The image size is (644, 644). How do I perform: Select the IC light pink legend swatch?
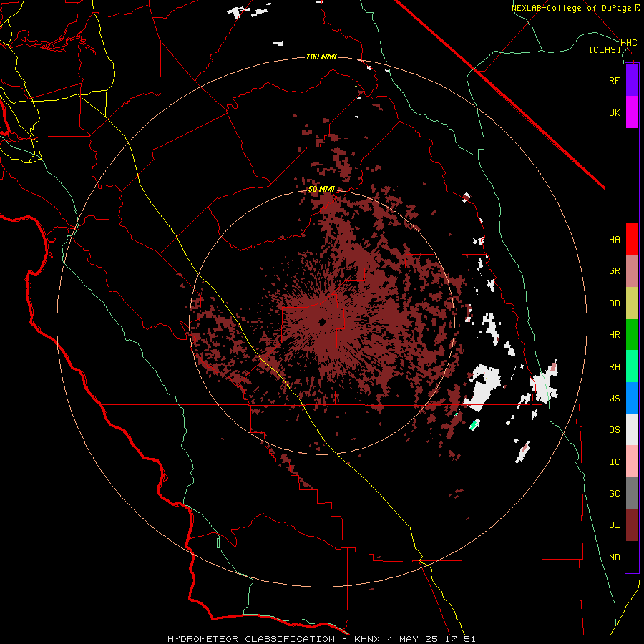tap(632, 462)
